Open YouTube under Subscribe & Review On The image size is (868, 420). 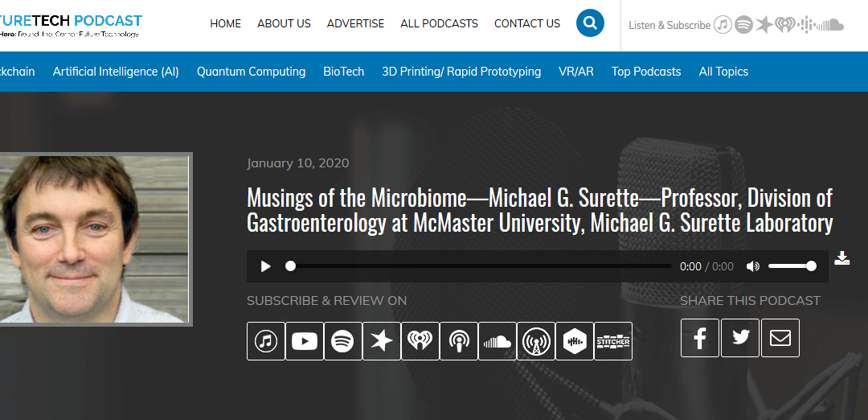pyautogui.click(x=305, y=341)
